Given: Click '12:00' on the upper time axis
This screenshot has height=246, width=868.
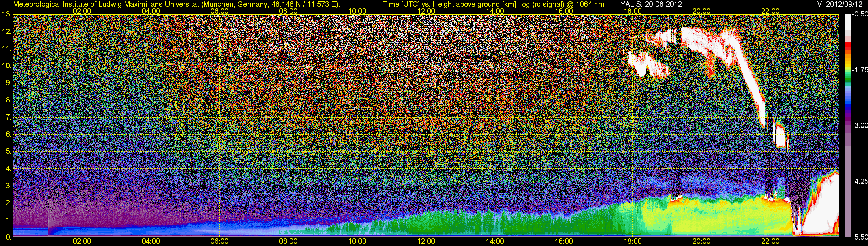Looking at the screenshot, I should [x=426, y=11].
